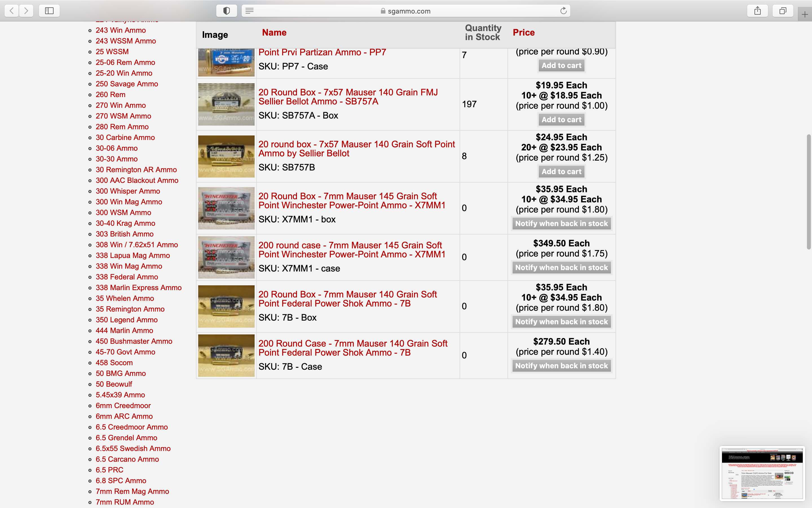Open 300 Win Mag Ammo category

(x=129, y=202)
